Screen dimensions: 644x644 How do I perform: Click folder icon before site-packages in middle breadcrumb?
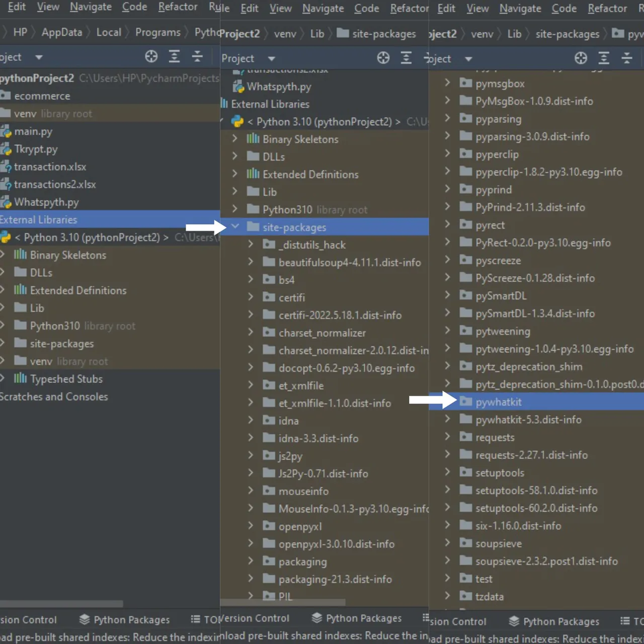[x=343, y=33]
